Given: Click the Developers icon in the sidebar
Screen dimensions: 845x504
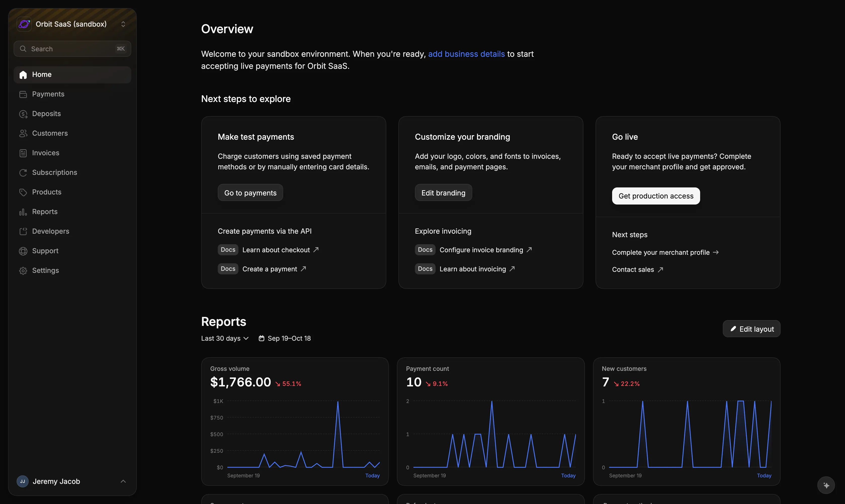Looking at the screenshot, I should pyautogui.click(x=23, y=232).
